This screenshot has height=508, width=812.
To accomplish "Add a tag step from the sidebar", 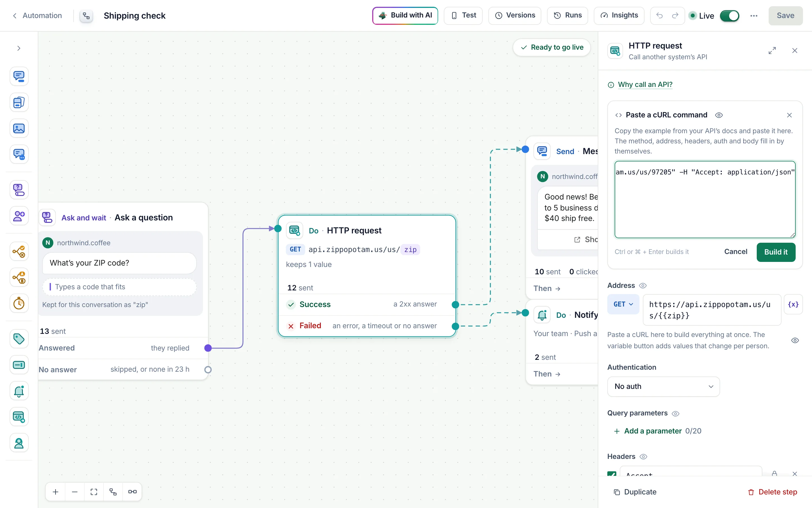I will pyautogui.click(x=19, y=339).
